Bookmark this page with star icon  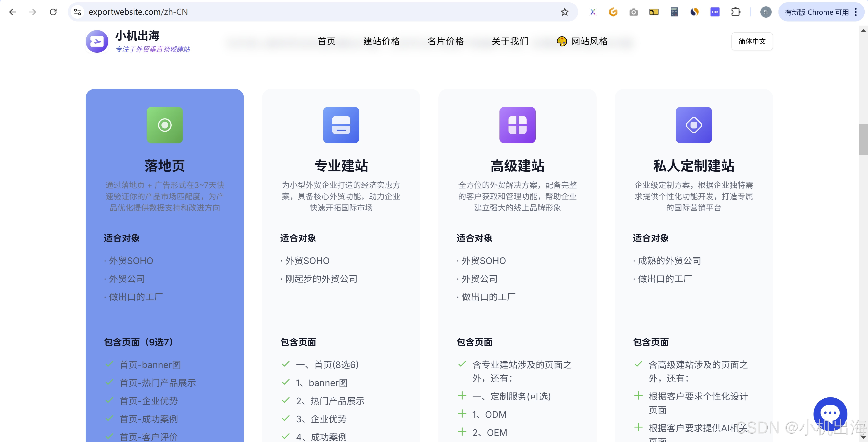coord(565,12)
